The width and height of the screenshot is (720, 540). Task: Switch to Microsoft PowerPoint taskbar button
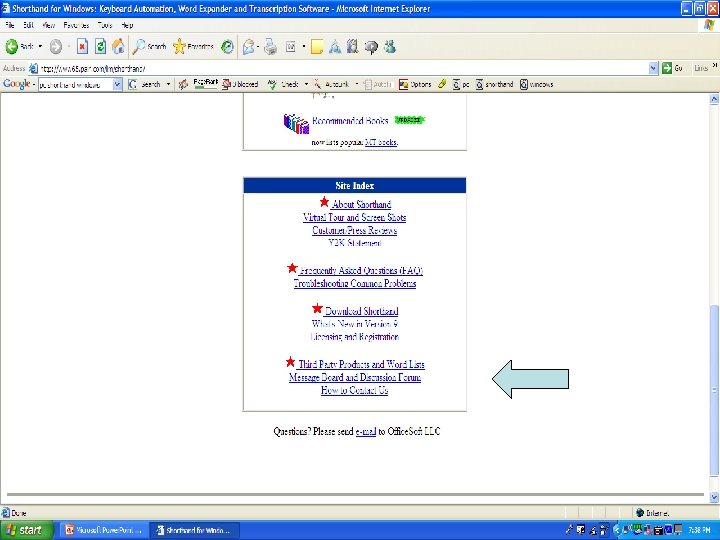point(104,530)
